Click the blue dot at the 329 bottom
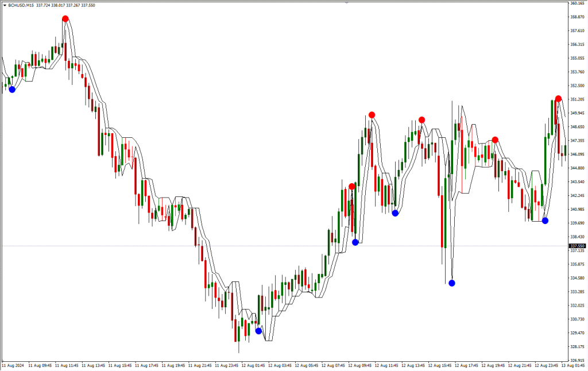The image size is (588, 371). coord(258,331)
